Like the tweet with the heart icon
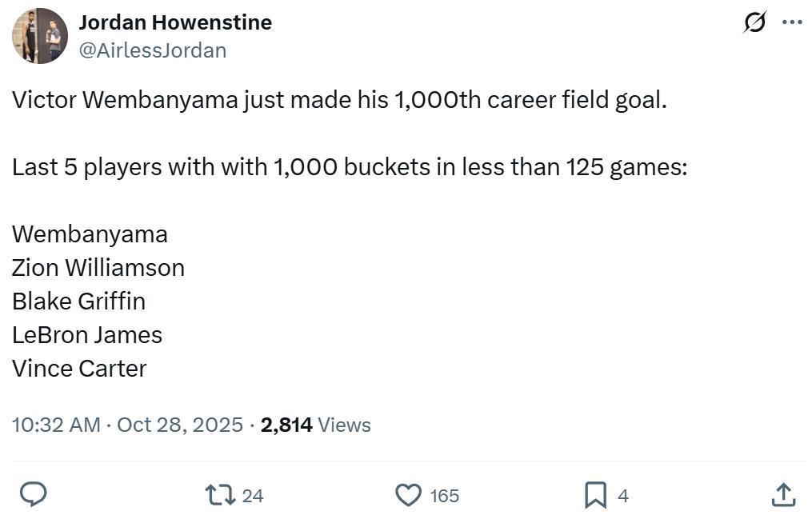Screen dimensions: 812x523 409,495
